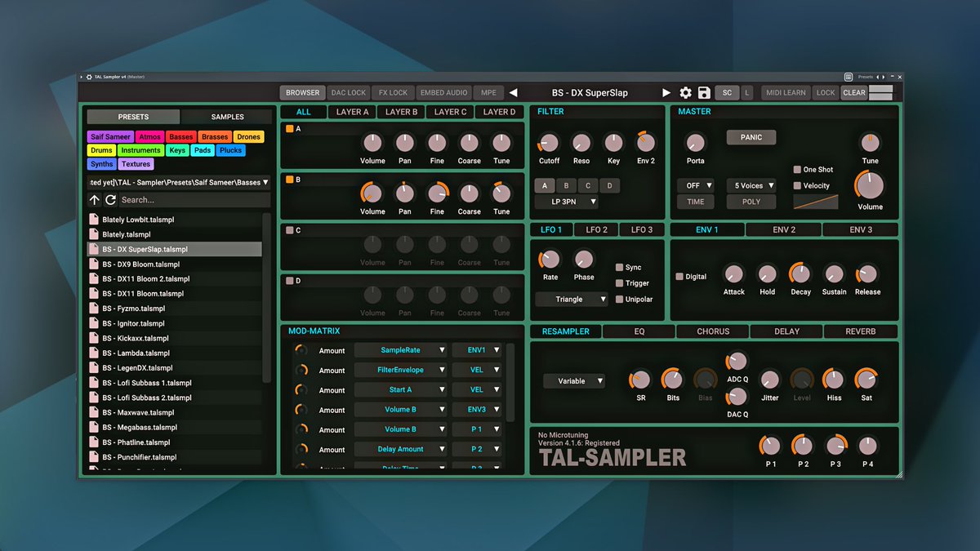
Task: Save preset with the floppy disk icon
Action: pos(704,93)
